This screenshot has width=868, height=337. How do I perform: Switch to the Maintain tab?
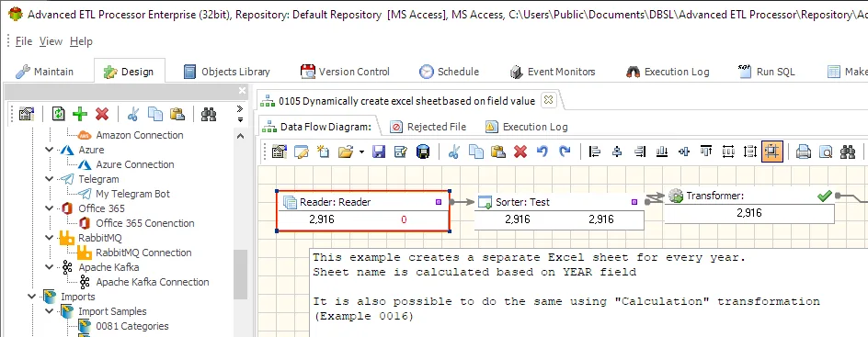click(45, 72)
